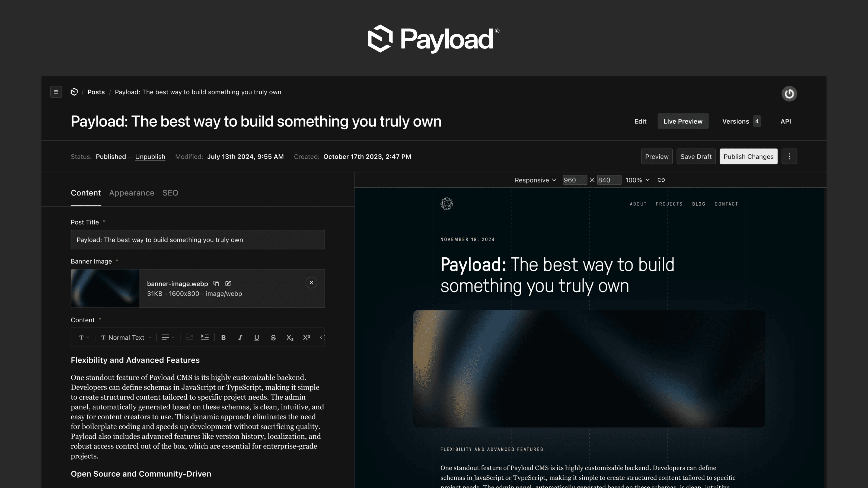
Task: Click the inline code icon
Action: [x=322, y=338]
